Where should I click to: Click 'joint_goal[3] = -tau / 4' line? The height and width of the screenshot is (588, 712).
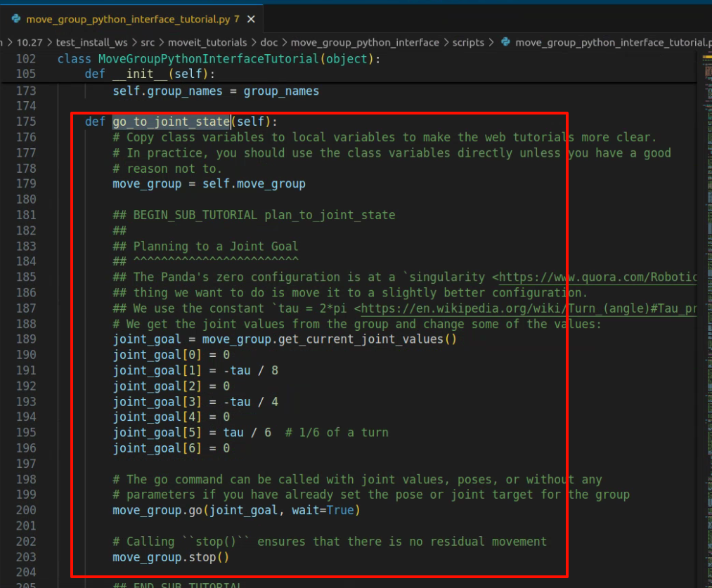pyautogui.click(x=195, y=402)
